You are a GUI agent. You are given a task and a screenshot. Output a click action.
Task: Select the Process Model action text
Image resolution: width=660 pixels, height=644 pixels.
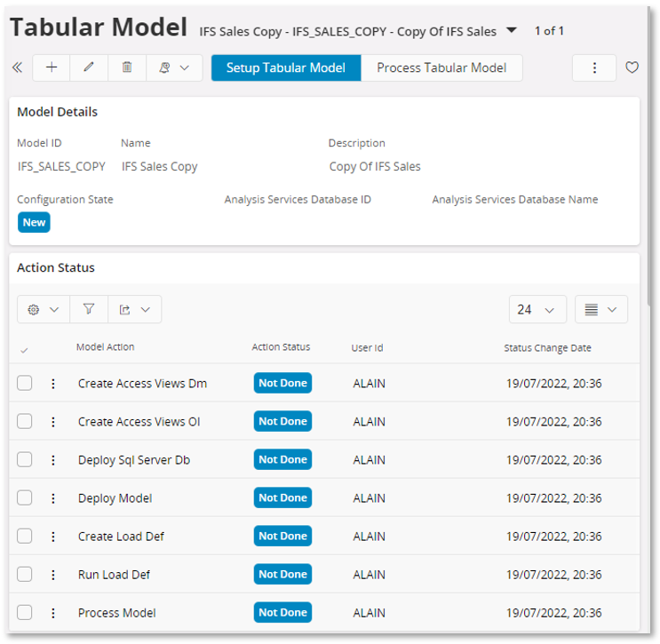[x=116, y=613]
